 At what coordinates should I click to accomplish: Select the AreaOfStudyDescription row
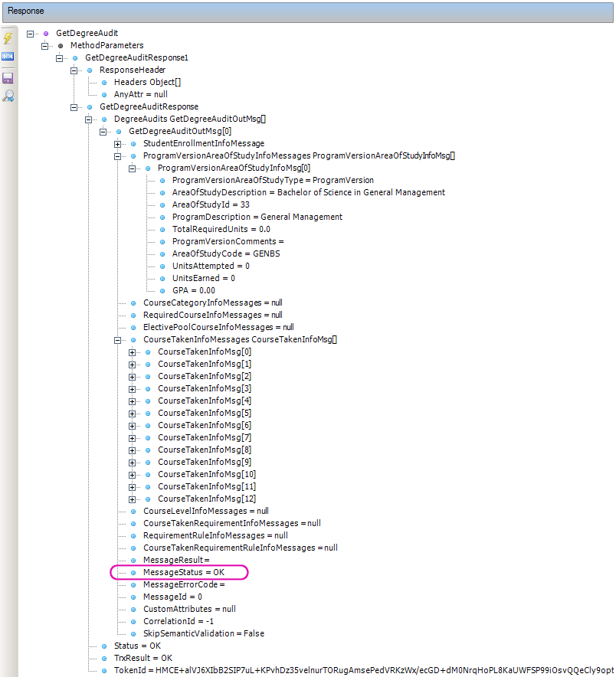[x=309, y=192]
